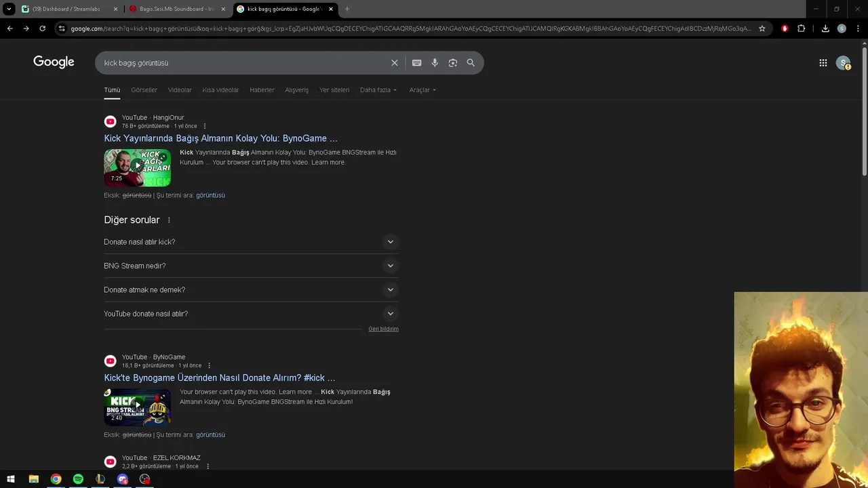Screen dimensions: 868x488
Task: Submit search with magnifier icon
Action: point(471,63)
